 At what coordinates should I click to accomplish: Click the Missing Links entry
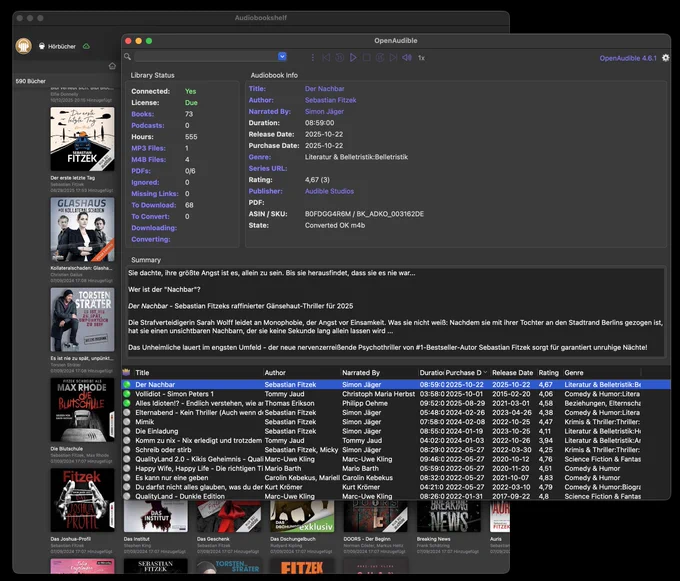[155, 193]
